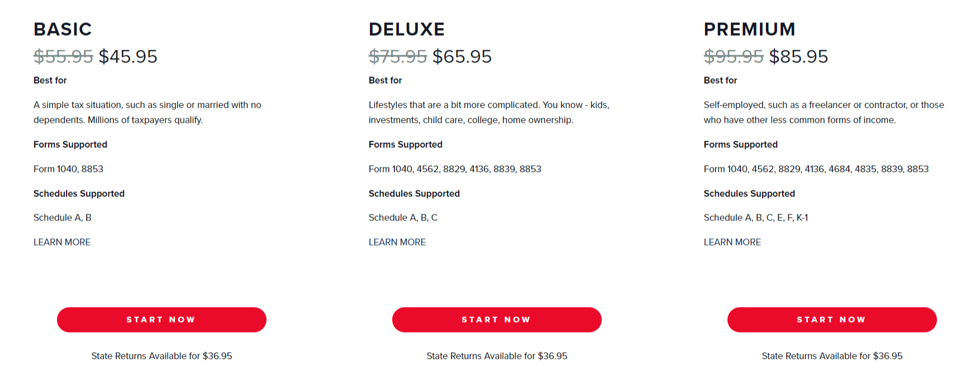Select the DELUXE plan heading
This screenshot has width=980, height=375.
coord(406,29)
